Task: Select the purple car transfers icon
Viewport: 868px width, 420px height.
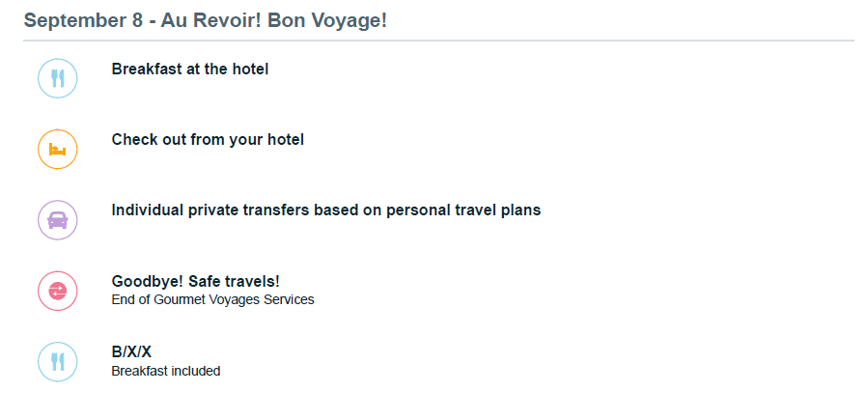Action: point(57,220)
